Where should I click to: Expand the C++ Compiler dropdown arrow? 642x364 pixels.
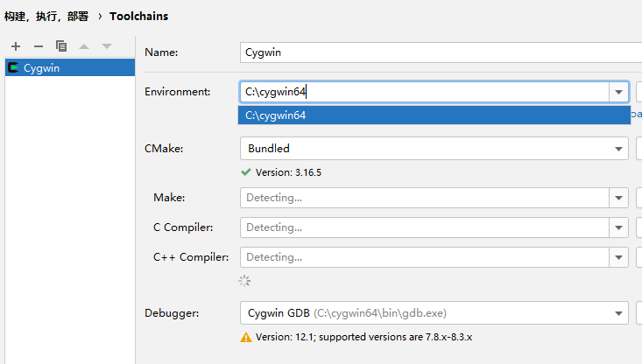618,257
